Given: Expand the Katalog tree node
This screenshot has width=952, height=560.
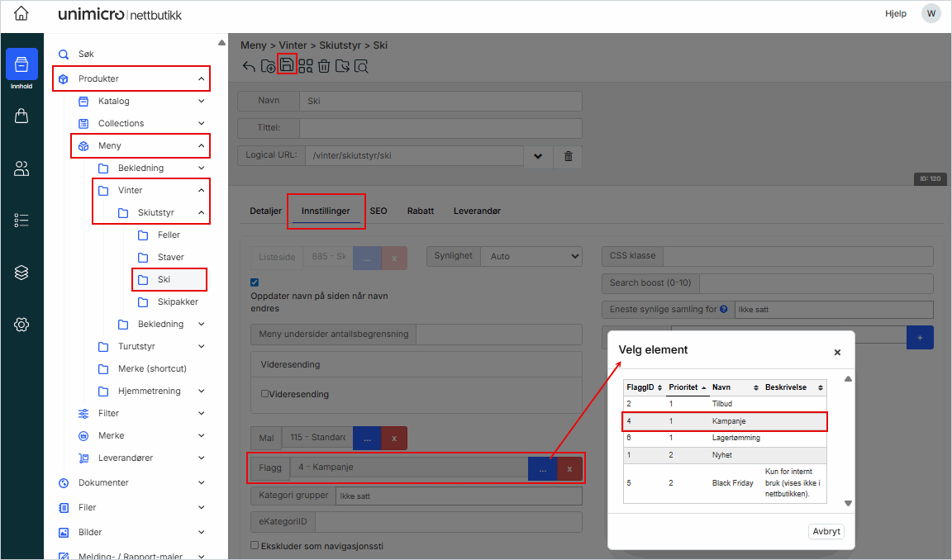Looking at the screenshot, I should coord(201,101).
